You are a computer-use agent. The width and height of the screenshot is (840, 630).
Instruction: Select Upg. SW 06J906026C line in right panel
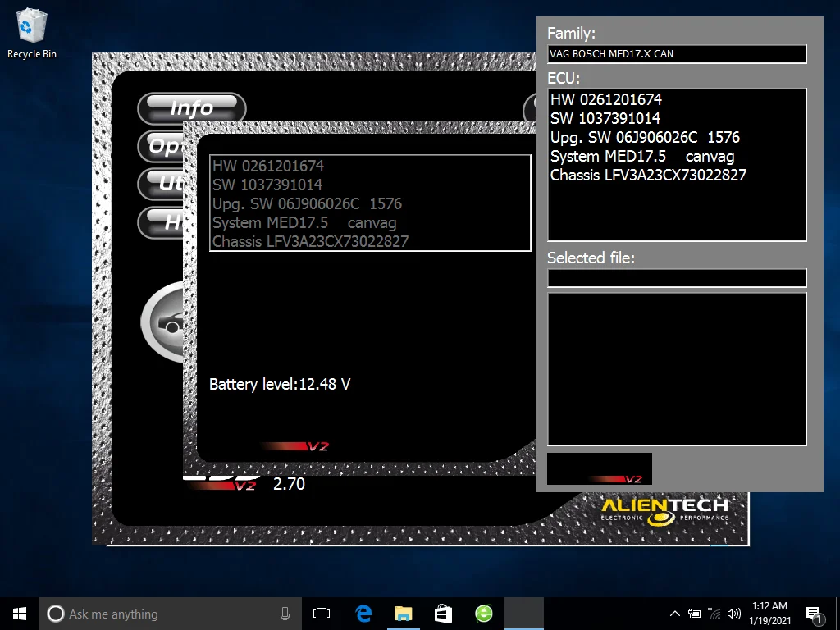point(645,137)
